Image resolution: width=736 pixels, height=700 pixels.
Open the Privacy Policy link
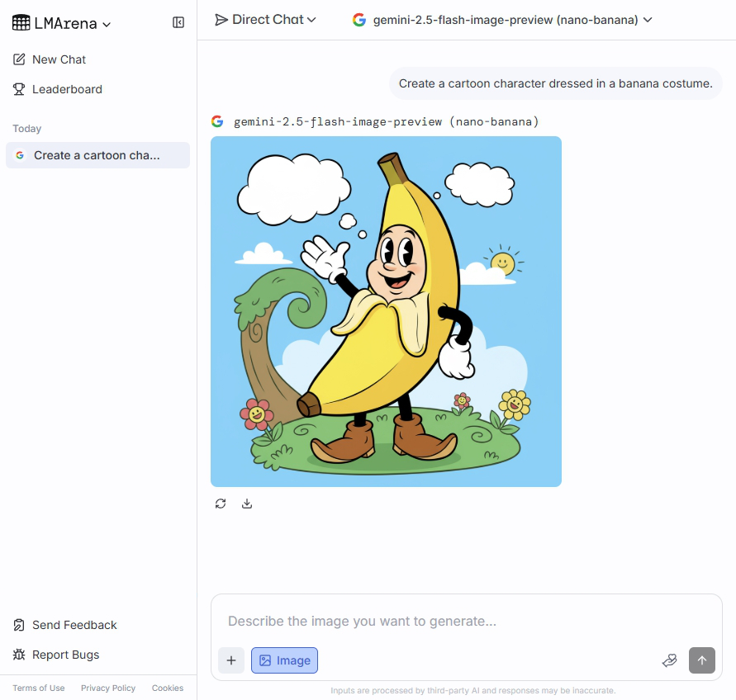(x=107, y=688)
